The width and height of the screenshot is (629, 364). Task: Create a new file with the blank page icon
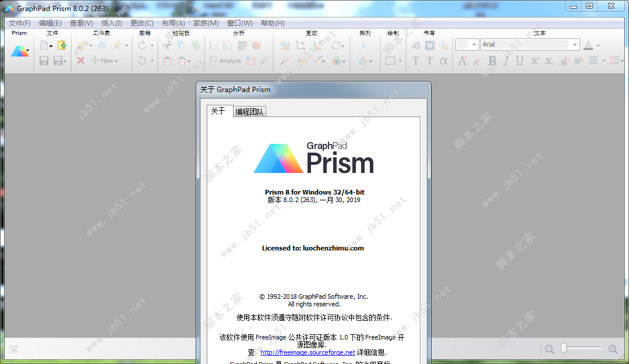44,45
